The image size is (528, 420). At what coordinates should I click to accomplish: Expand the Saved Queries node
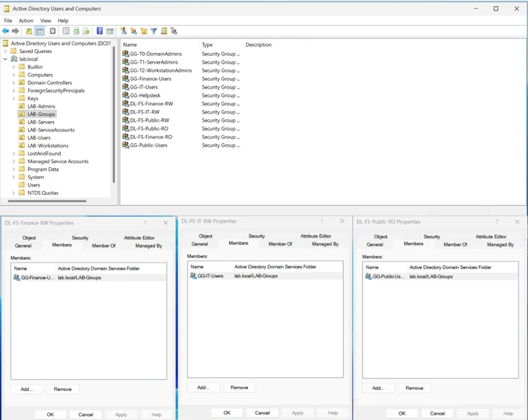click(5, 51)
